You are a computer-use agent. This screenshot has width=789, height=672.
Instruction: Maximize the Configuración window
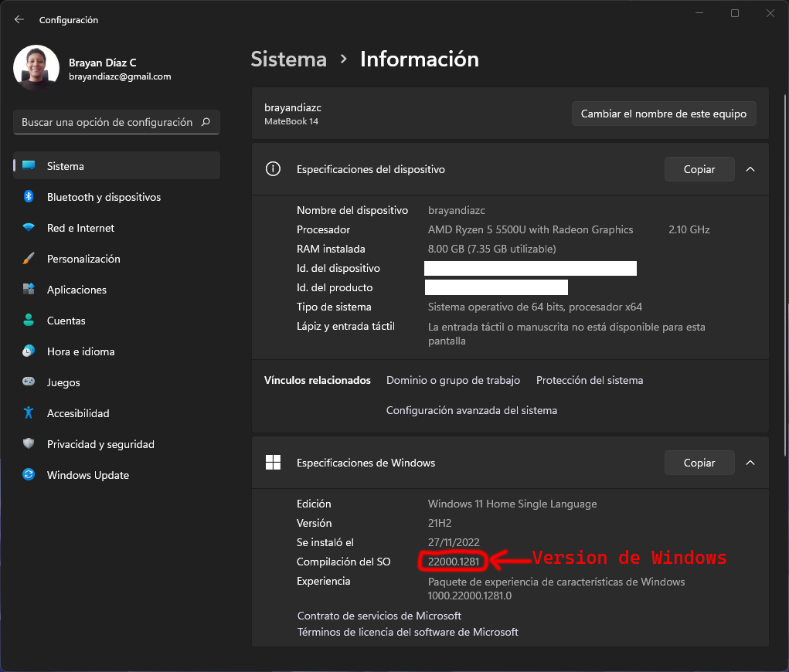pos(735,13)
